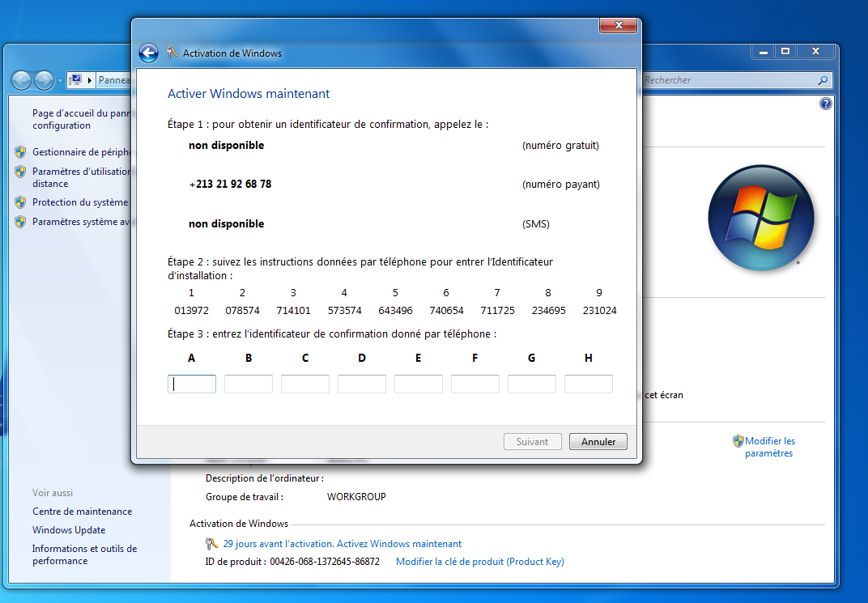Click the Control Panel window's Back arrow
This screenshot has height=603, width=868.
[22, 80]
